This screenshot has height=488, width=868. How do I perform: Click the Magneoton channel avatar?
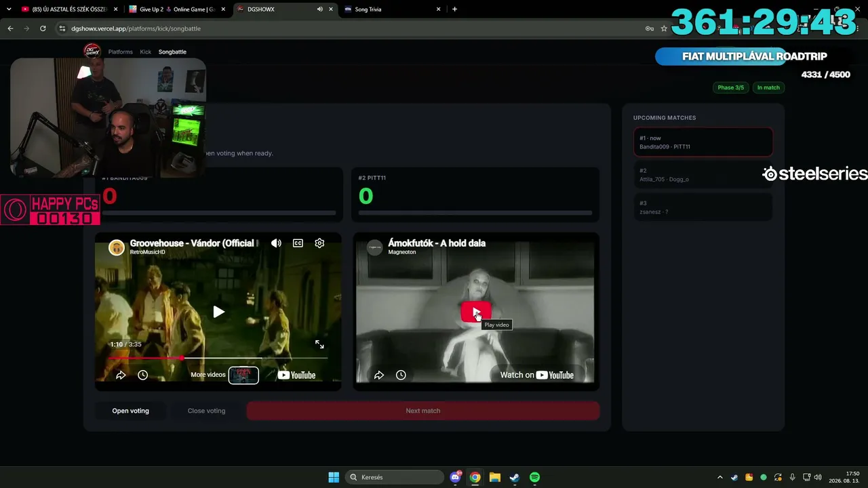click(x=374, y=247)
